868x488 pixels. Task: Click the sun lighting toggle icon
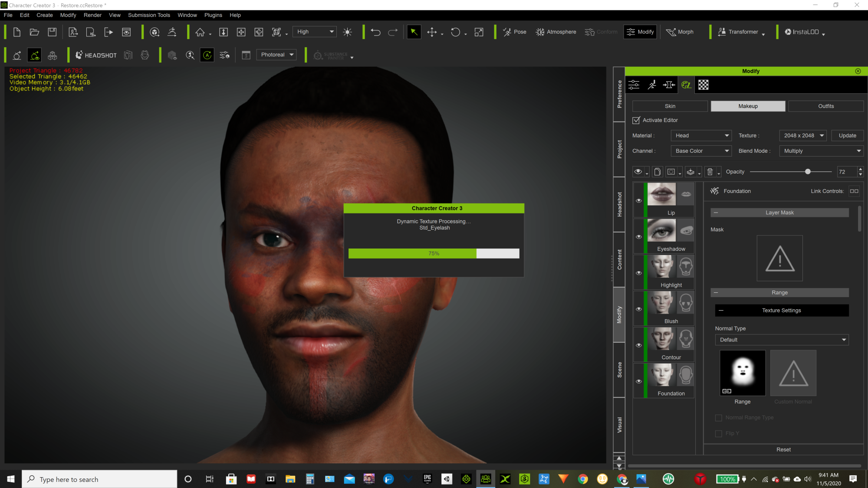[347, 32]
